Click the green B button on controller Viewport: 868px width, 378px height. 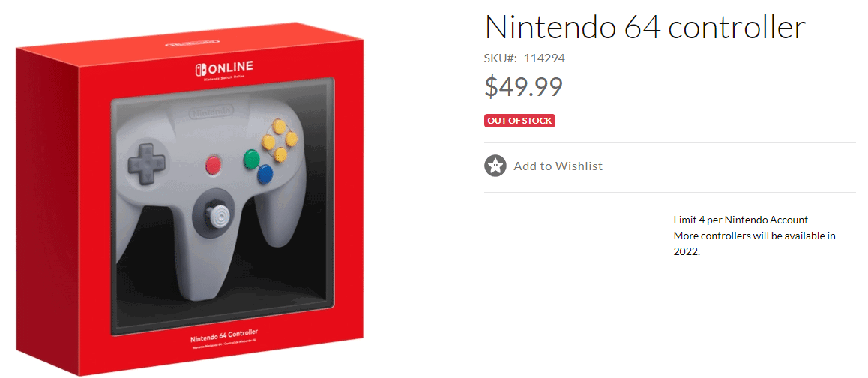[252, 158]
